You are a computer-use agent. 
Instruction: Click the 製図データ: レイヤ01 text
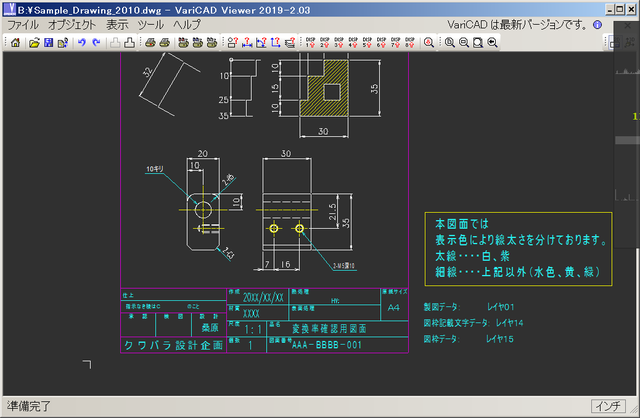click(x=469, y=307)
